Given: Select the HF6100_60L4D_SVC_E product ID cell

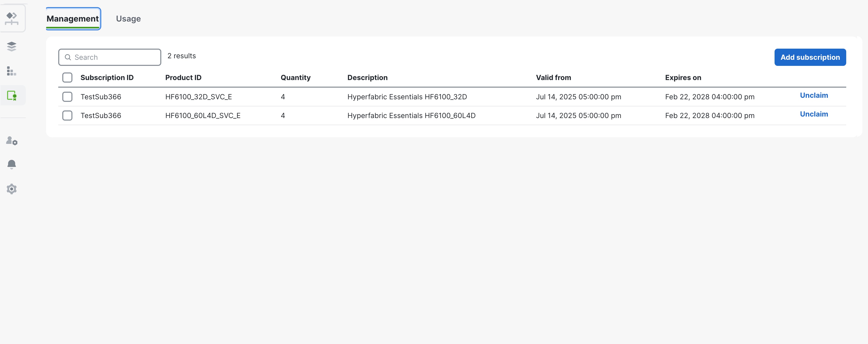Looking at the screenshot, I should click(203, 115).
